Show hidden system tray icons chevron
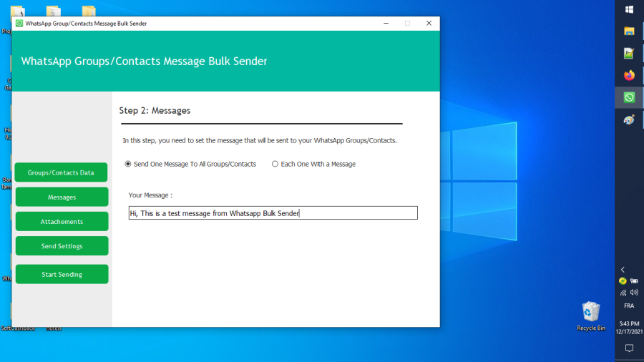The width and height of the screenshot is (644, 362). tap(623, 270)
